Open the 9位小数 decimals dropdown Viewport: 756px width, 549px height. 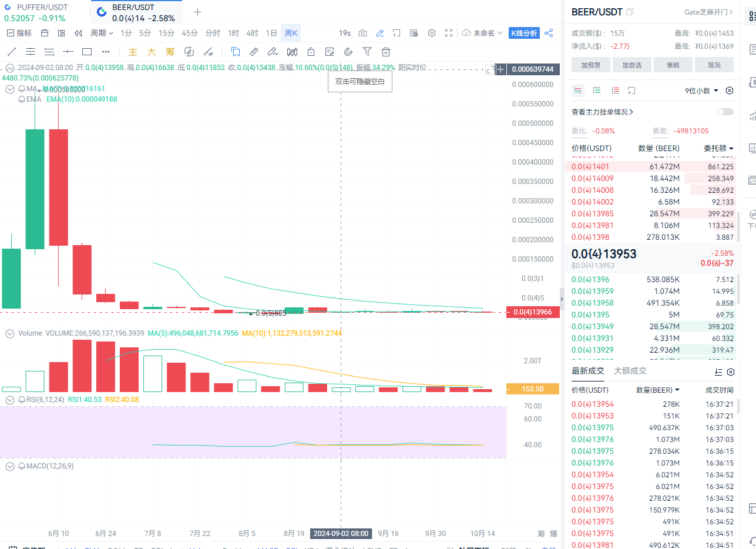click(x=701, y=91)
